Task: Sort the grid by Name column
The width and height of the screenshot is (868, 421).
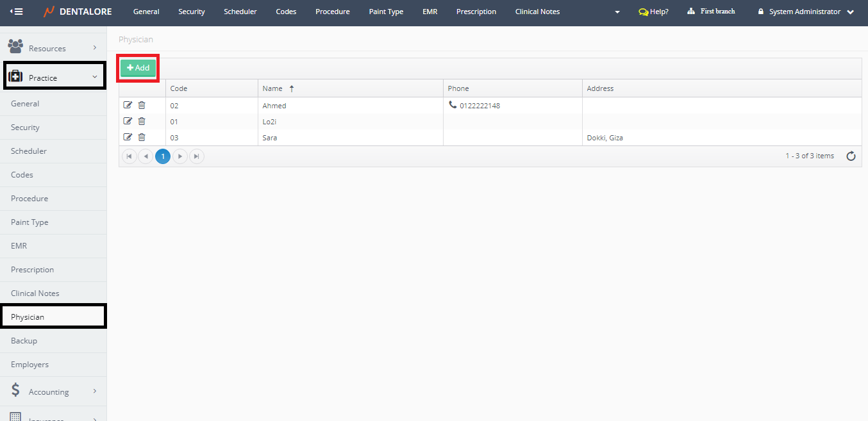Action: point(273,88)
